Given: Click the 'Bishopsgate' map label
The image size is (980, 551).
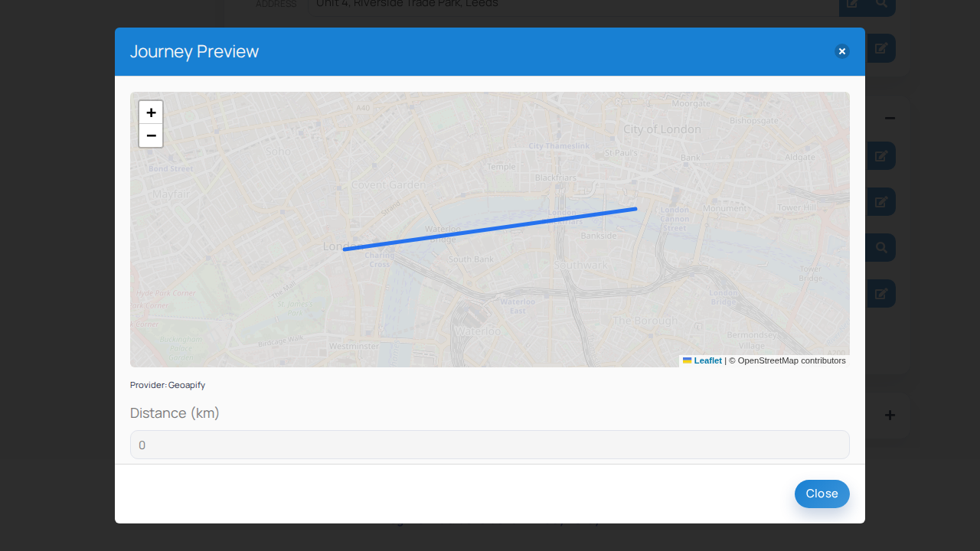Looking at the screenshot, I should [x=753, y=120].
